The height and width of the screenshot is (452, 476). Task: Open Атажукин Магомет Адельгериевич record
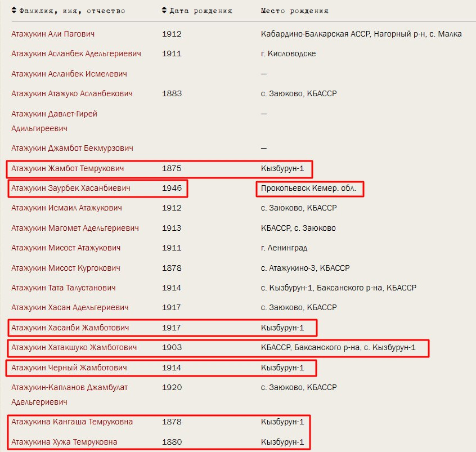click(x=75, y=228)
